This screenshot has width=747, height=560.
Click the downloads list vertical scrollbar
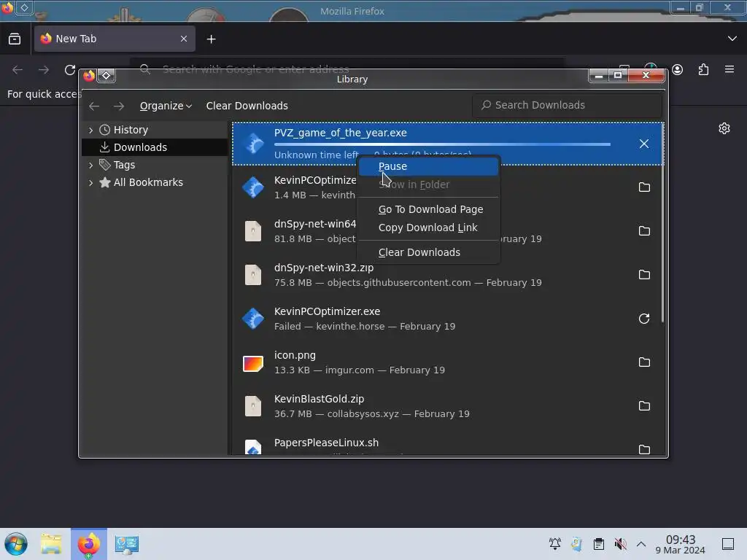pos(662,224)
